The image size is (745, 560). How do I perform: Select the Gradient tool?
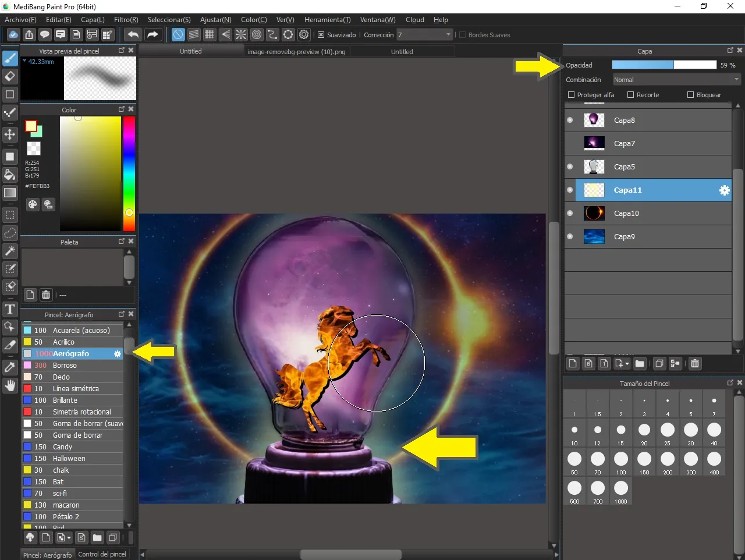tap(10, 193)
